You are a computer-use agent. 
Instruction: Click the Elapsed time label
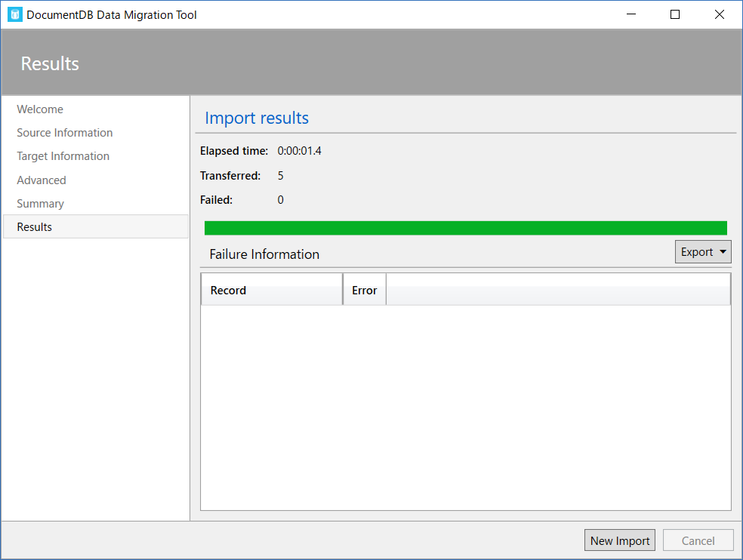click(234, 151)
